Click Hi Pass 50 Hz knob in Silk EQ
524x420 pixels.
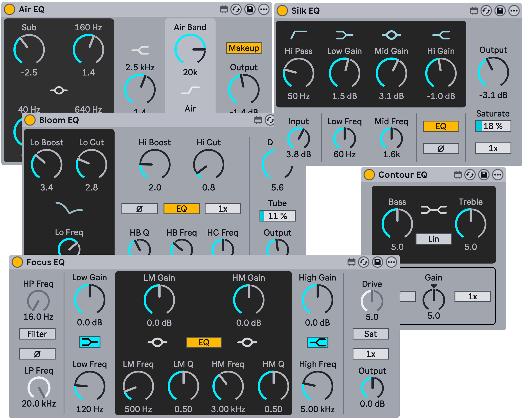point(299,73)
